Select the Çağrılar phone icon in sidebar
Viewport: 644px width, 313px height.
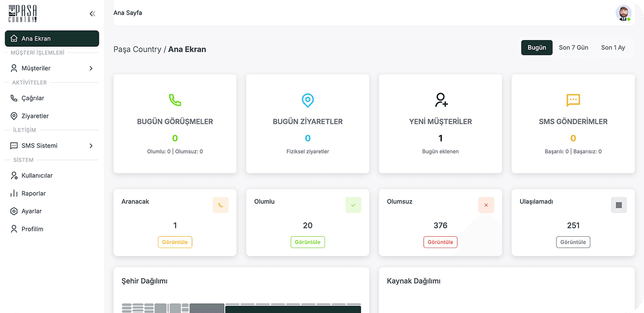pyautogui.click(x=14, y=98)
